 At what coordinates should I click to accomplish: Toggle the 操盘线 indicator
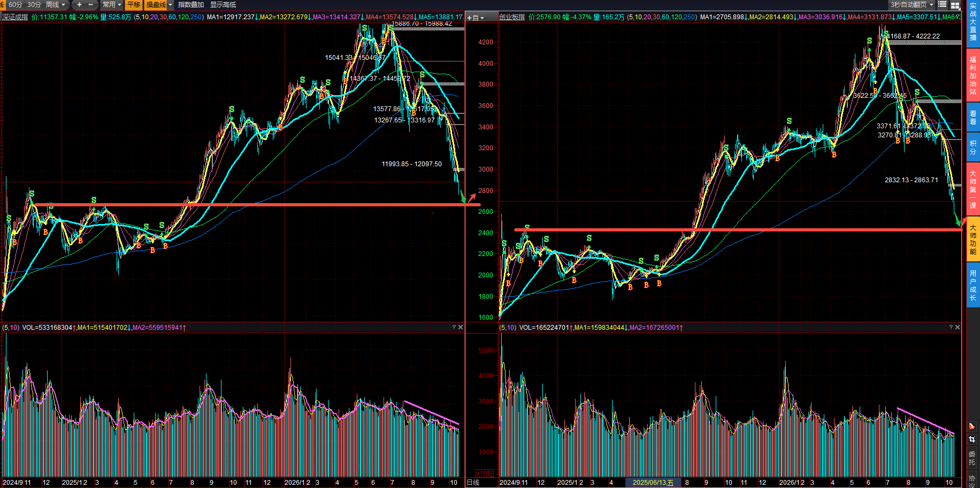pyautogui.click(x=156, y=5)
